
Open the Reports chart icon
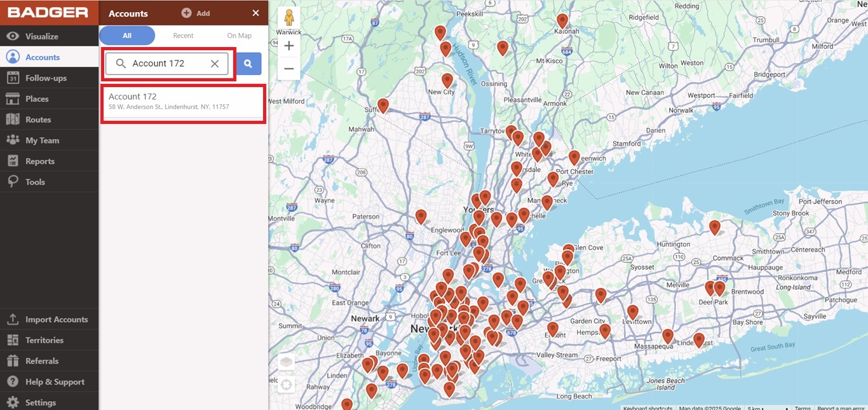[x=13, y=161]
